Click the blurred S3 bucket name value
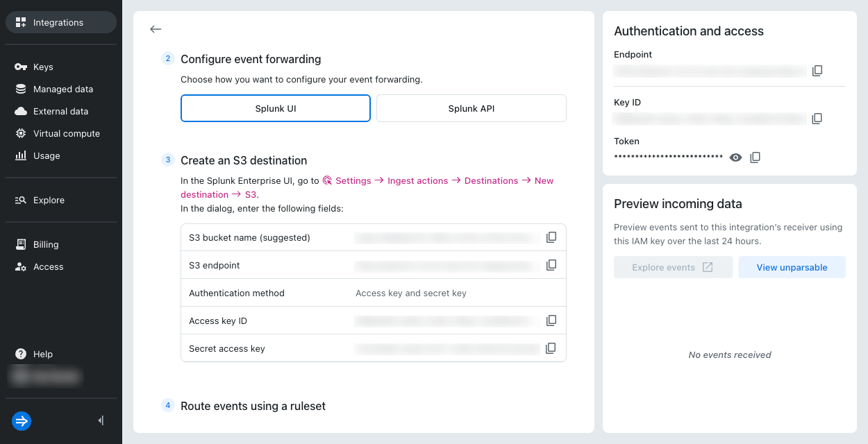868x444 pixels. 447,237
